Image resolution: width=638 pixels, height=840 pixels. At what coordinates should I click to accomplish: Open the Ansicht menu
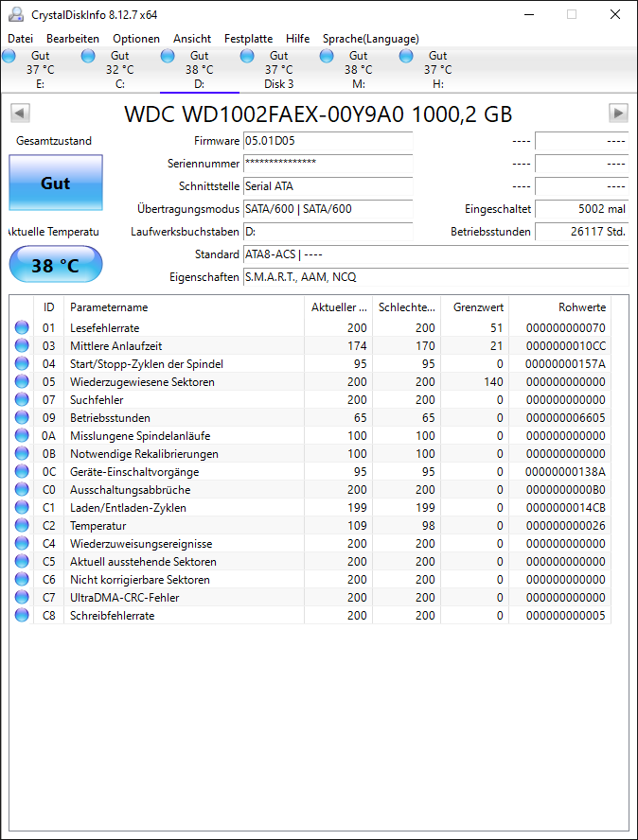[x=192, y=39]
